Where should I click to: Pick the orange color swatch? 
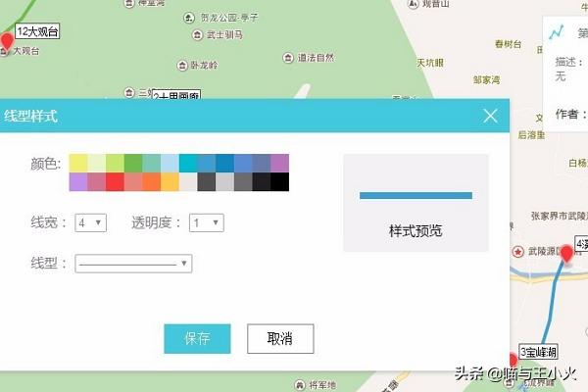(151, 181)
